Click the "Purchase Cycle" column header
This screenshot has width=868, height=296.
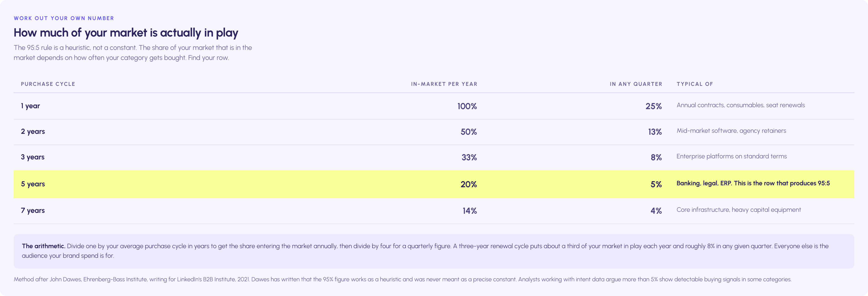pyautogui.click(x=48, y=84)
